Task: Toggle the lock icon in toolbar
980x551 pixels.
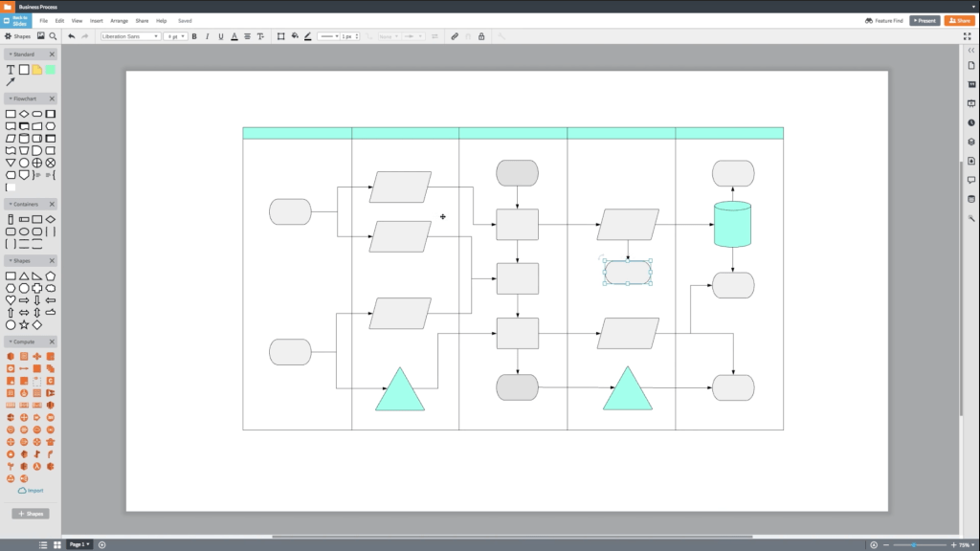Action: 480,36
